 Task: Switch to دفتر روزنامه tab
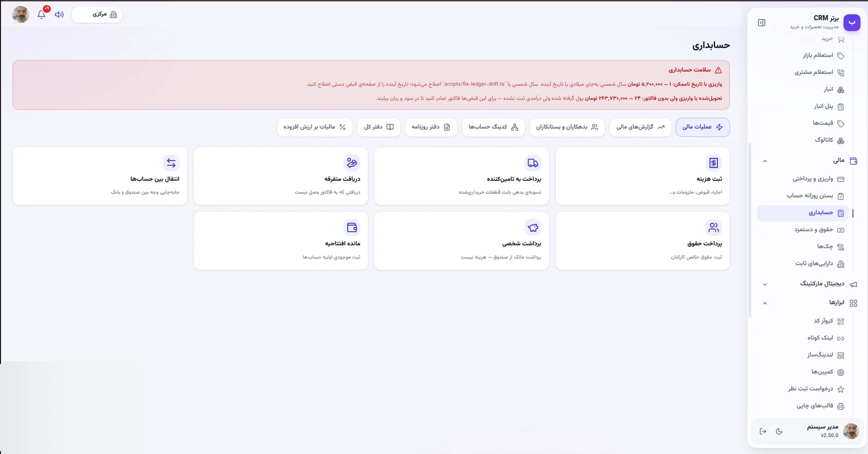click(x=431, y=127)
